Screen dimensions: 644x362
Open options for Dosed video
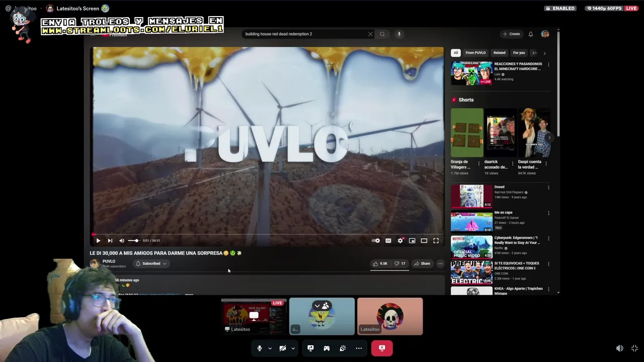pyautogui.click(x=548, y=188)
